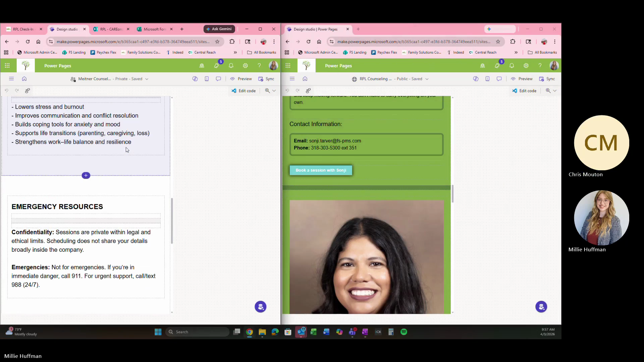Add a section with the plus button
The image size is (644, 362).
click(x=86, y=175)
